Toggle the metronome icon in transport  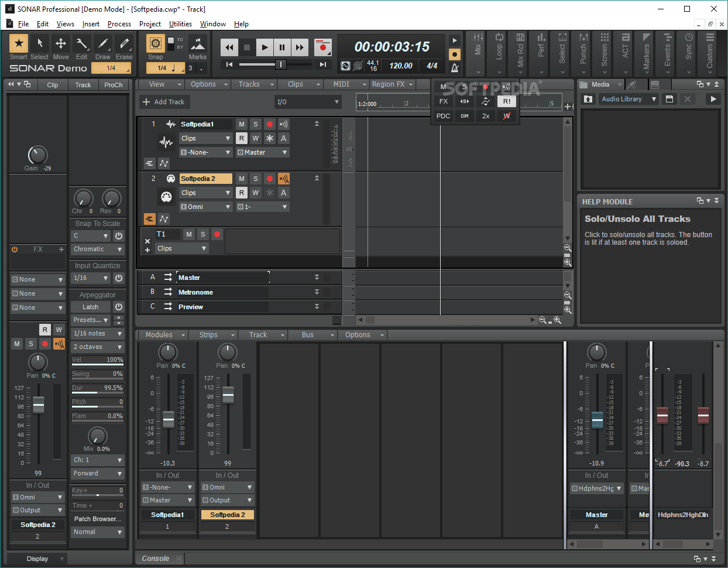point(455,67)
